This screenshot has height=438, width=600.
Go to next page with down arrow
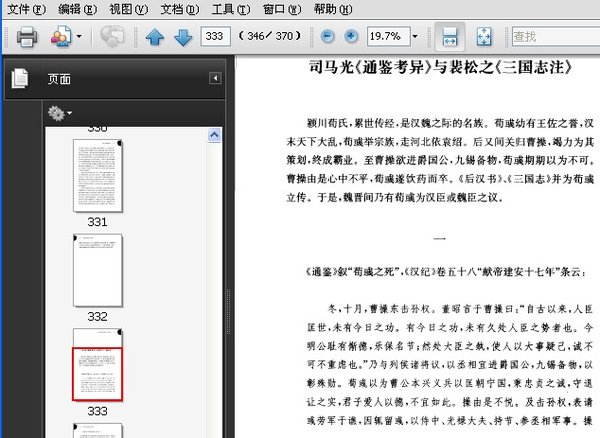[182, 37]
